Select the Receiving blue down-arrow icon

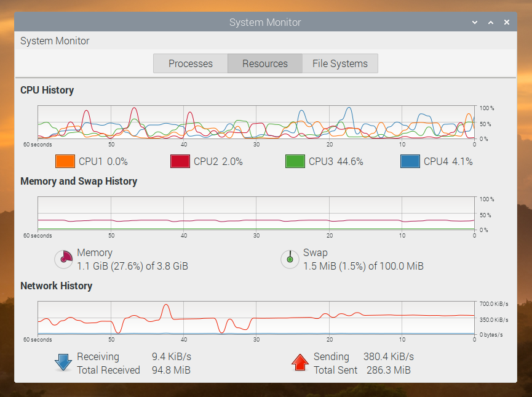[x=63, y=363]
